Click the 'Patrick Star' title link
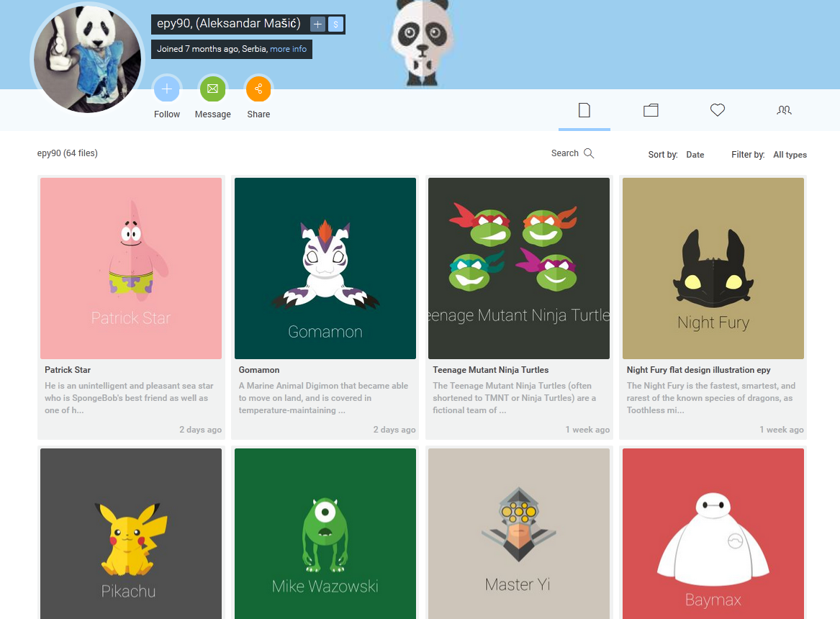Screen dimensions: 840x619 coord(68,370)
